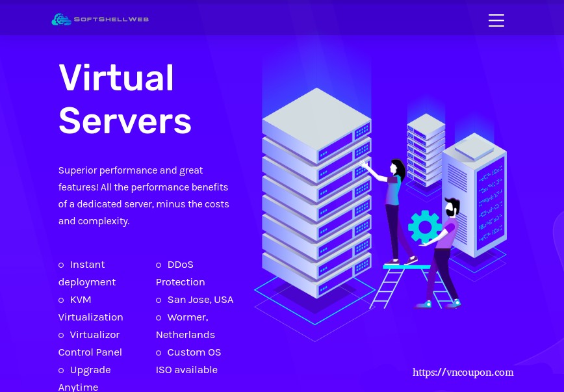Screen dimensions: 564x392
Task: Click the Virtualizor Control Panel feature text
Action: pos(90,343)
